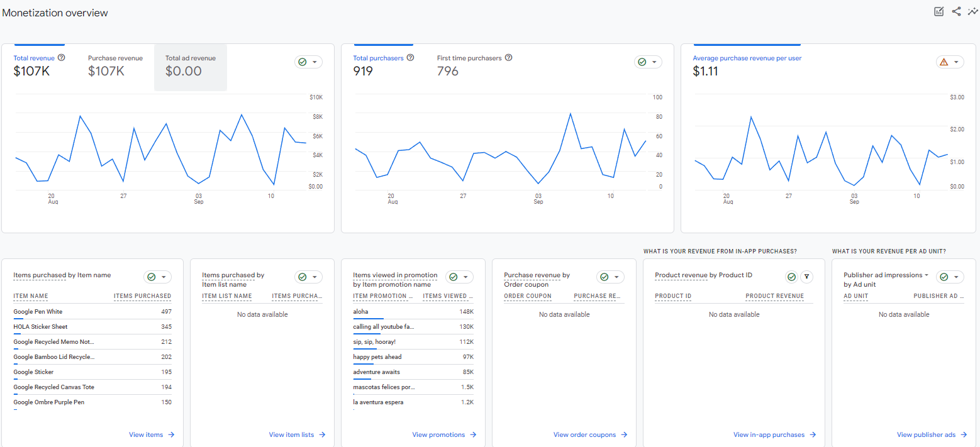Click the ORDER COUPON column header
The height and width of the screenshot is (447, 980).
click(528, 296)
